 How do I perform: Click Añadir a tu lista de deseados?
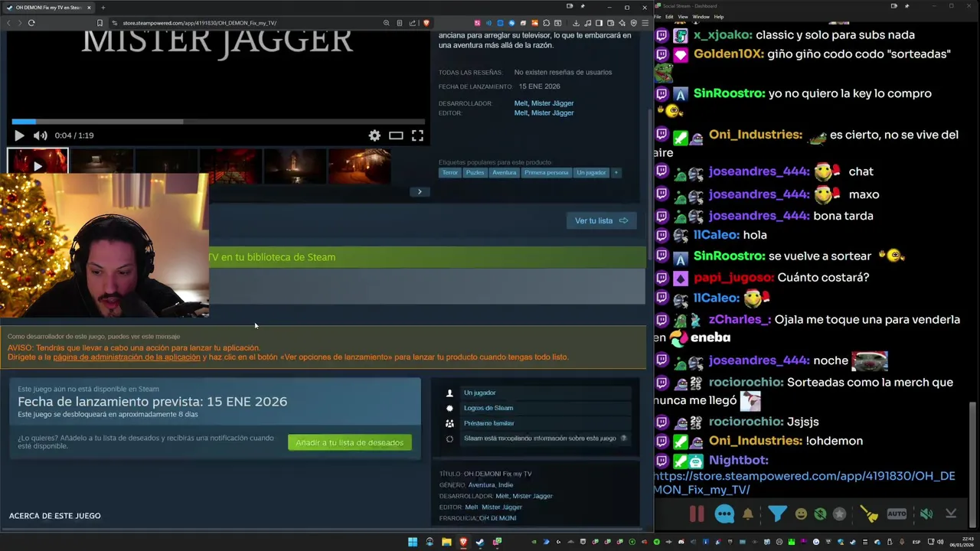point(350,442)
